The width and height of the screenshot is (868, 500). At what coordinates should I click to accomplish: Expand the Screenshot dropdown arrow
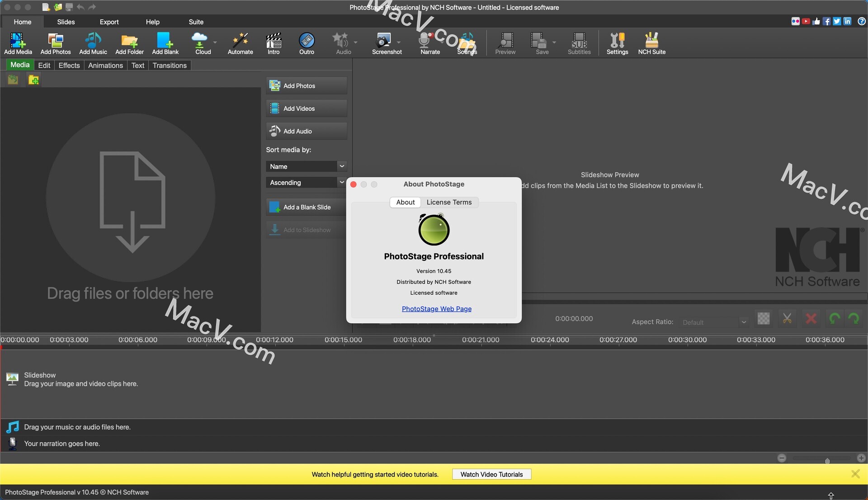[x=399, y=42]
